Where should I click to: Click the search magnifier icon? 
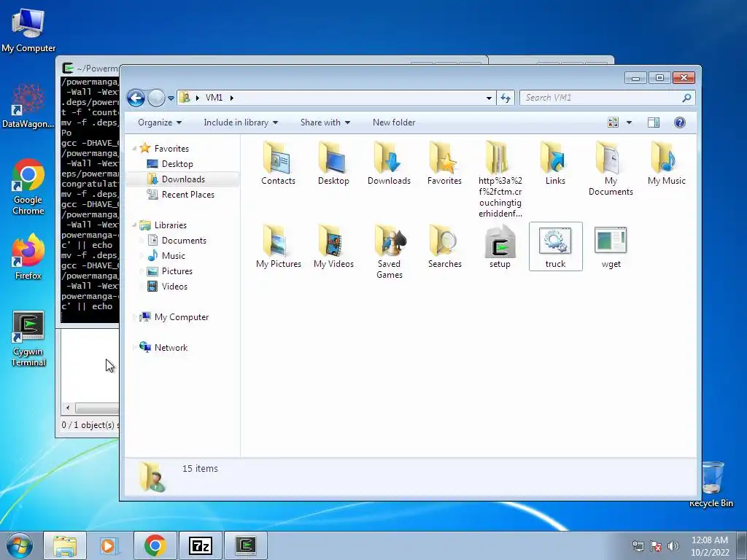(x=686, y=98)
